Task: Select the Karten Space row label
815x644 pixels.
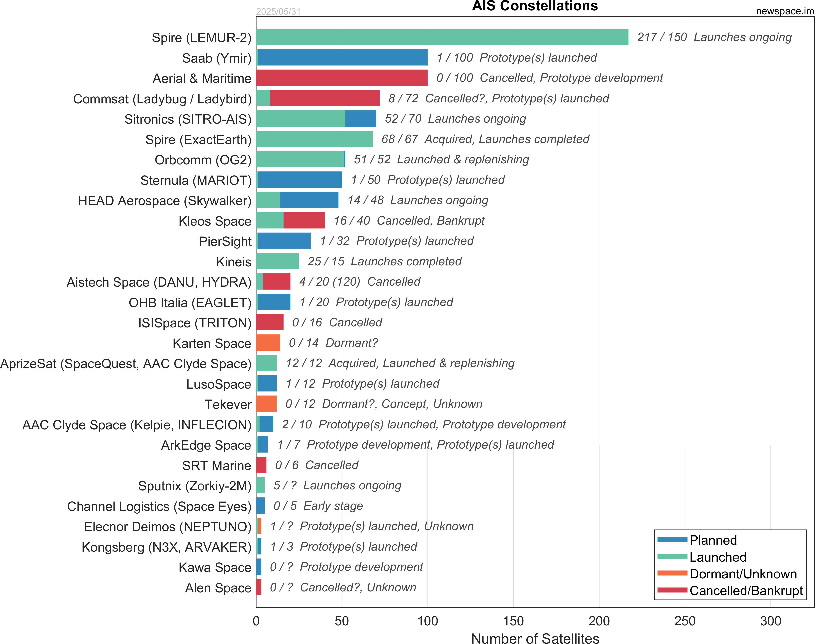Action: (x=212, y=343)
